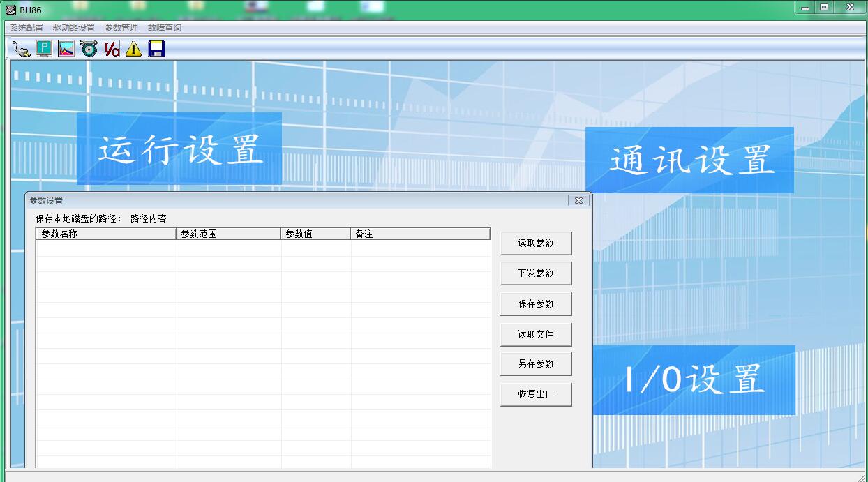The image size is (868, 482).
Task: Click the 读取文件 button
Action: coord(536,335)
